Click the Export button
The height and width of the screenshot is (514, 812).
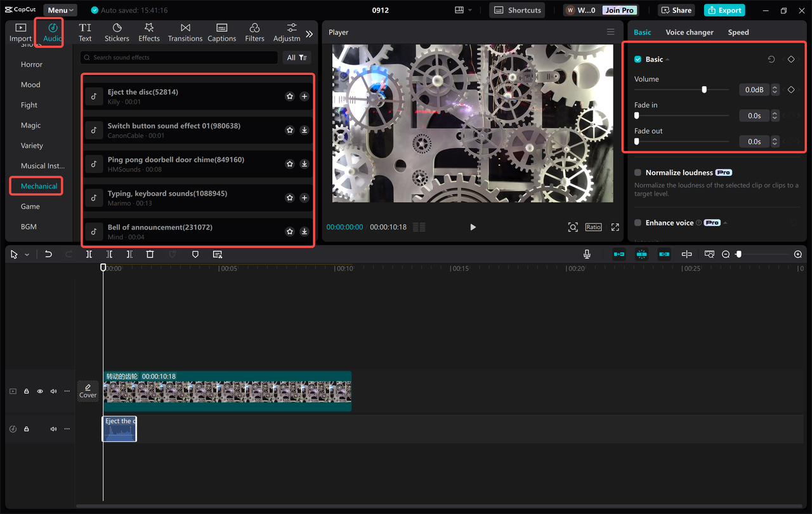point(724,10)
